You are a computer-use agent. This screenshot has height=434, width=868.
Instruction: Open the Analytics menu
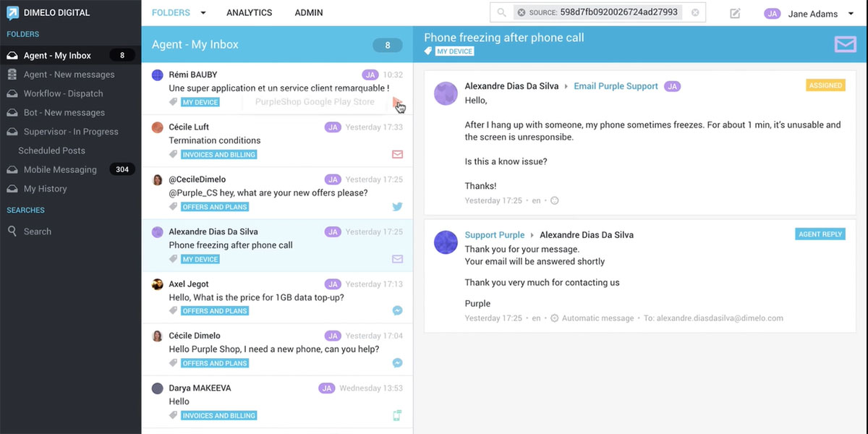pos(249,13)
